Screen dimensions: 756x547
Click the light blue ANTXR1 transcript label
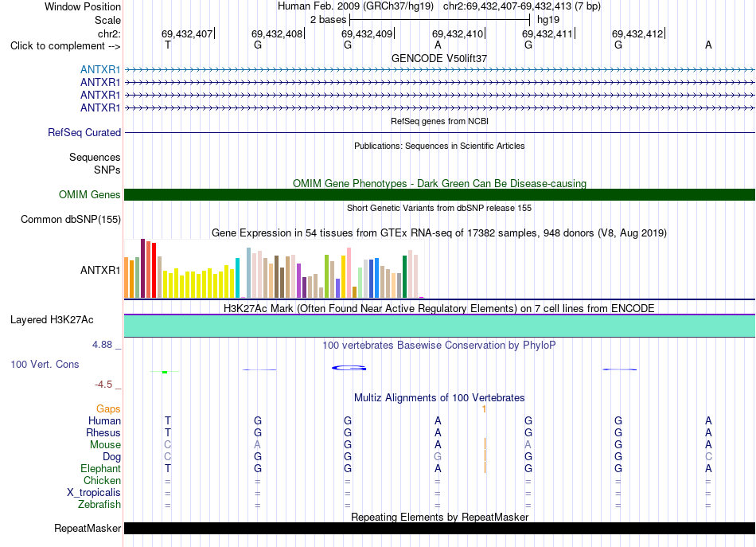click(x=100, y=69)
